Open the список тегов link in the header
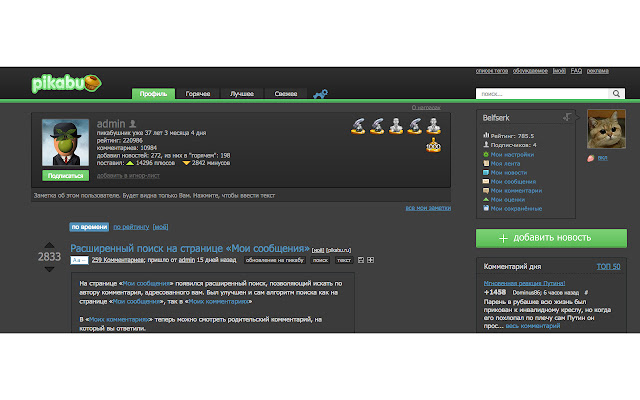640x400 pixels. (491, 71)
